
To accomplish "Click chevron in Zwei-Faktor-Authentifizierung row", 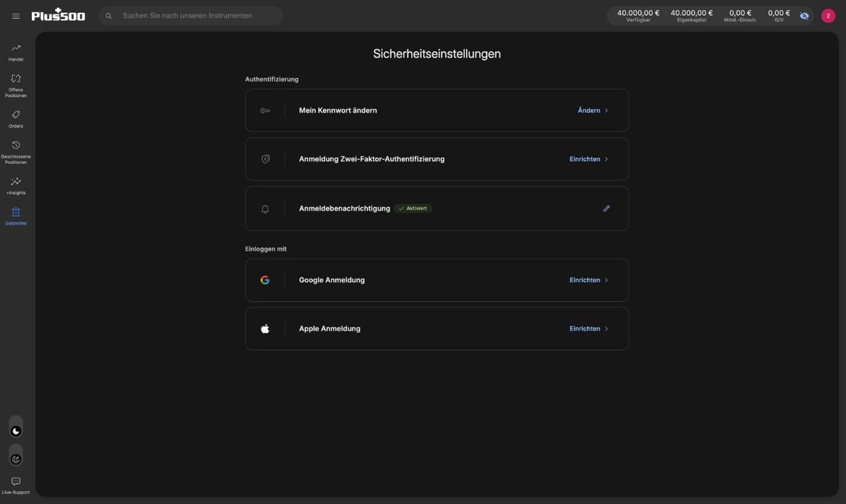I will tap(606, 159).
